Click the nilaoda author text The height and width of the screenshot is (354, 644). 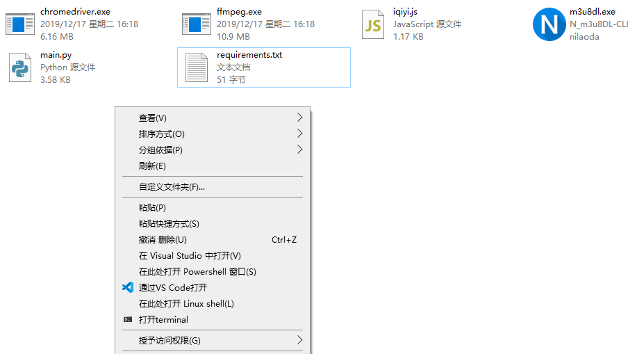pos(584,37)
